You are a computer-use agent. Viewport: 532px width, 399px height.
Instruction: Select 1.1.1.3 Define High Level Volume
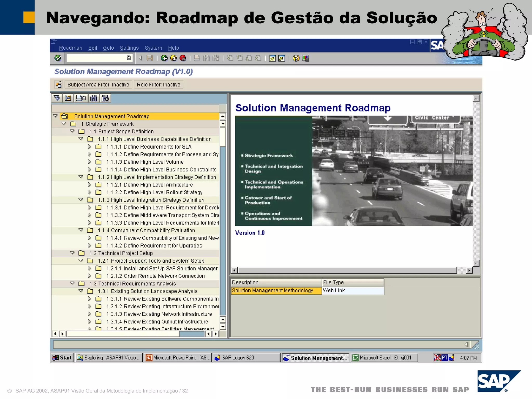[x=145, y=162]
